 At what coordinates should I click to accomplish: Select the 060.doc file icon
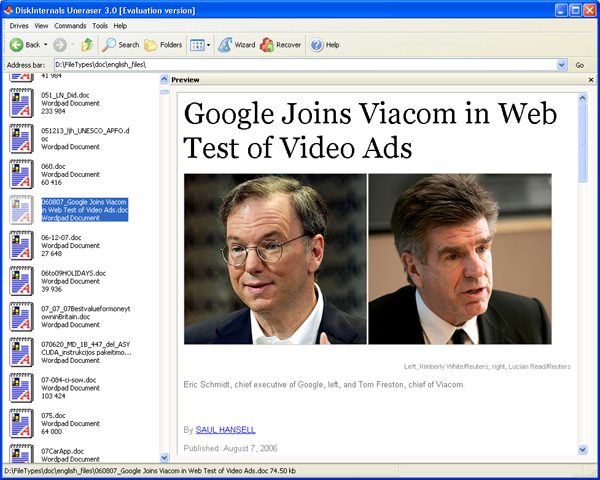point(21,174)
